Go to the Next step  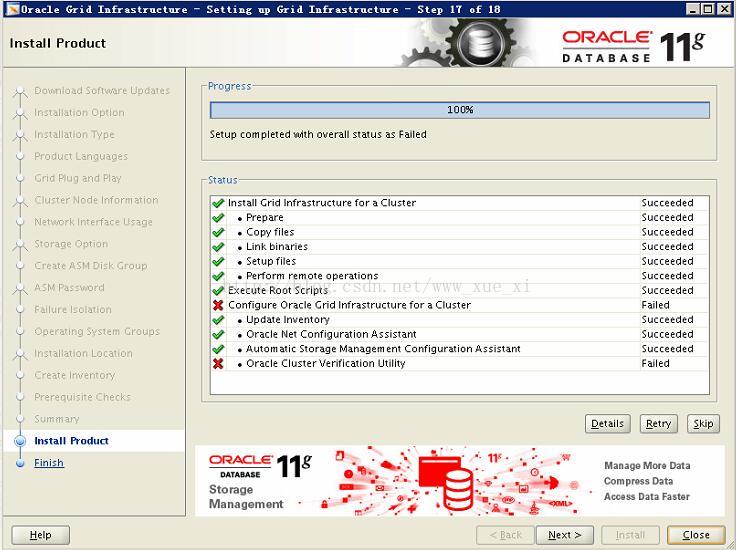[565, 535]
